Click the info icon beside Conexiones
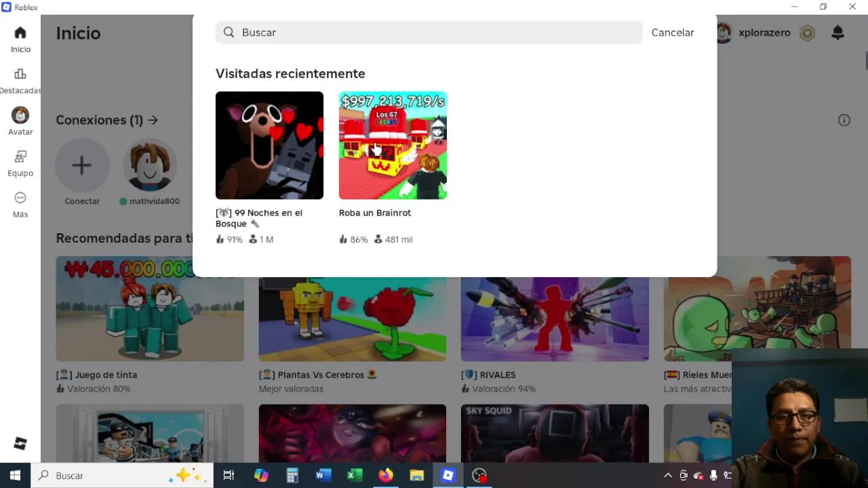Image resolution: width=868 pixels, height=488 pixels. click(x=844, y=120)
